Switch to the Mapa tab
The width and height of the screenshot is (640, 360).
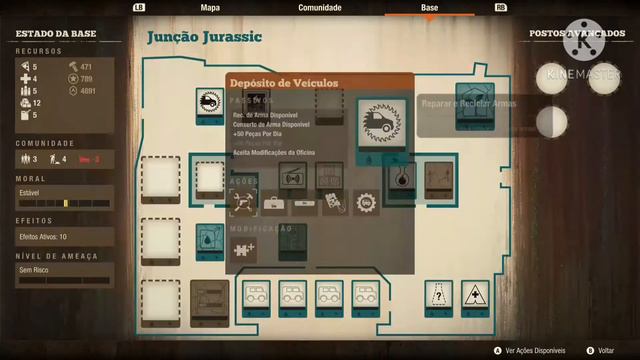[x=210, y=7]
